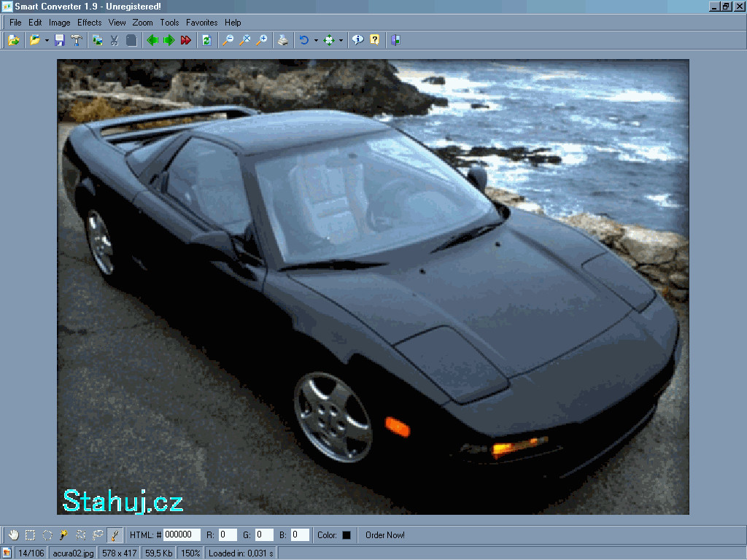Expand the open folder dropdown arrow
The image size is (747, 560).
point(47,41)
